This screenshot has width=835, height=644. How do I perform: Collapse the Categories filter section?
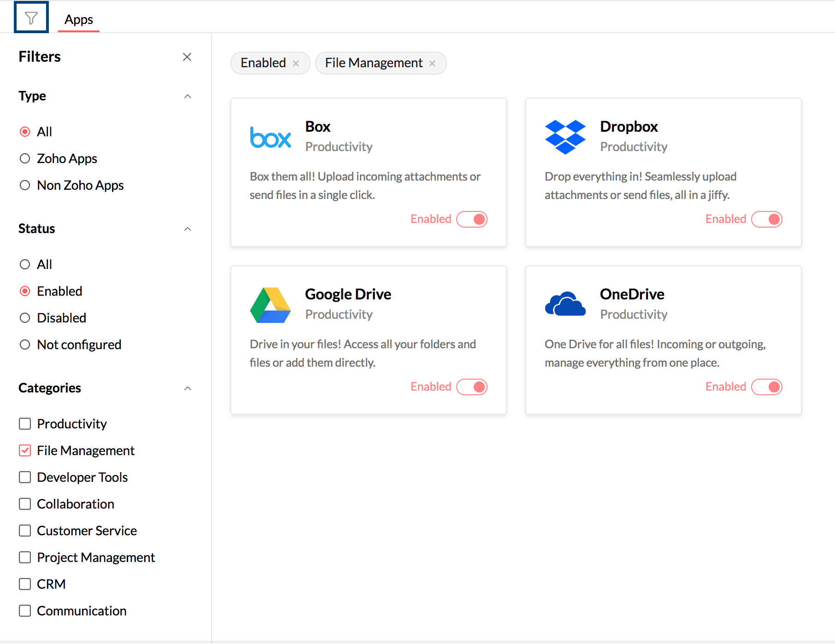(x=188, y=388)
